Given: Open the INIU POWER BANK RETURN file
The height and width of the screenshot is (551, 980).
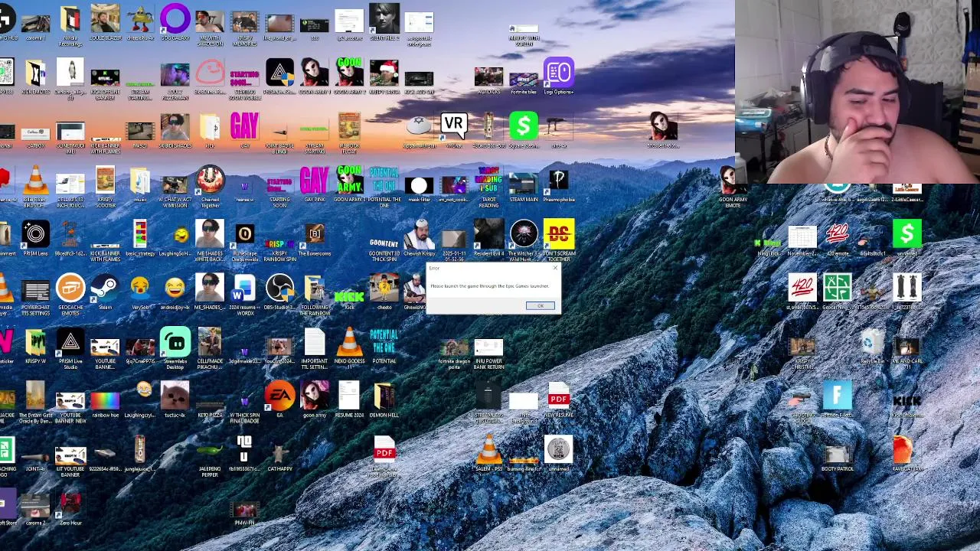Looking at the screenshot, I should click(x=488, y=354).
